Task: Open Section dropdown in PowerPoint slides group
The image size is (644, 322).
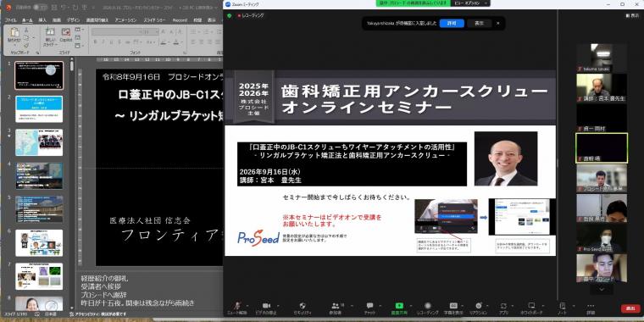Action: [79, 45]
